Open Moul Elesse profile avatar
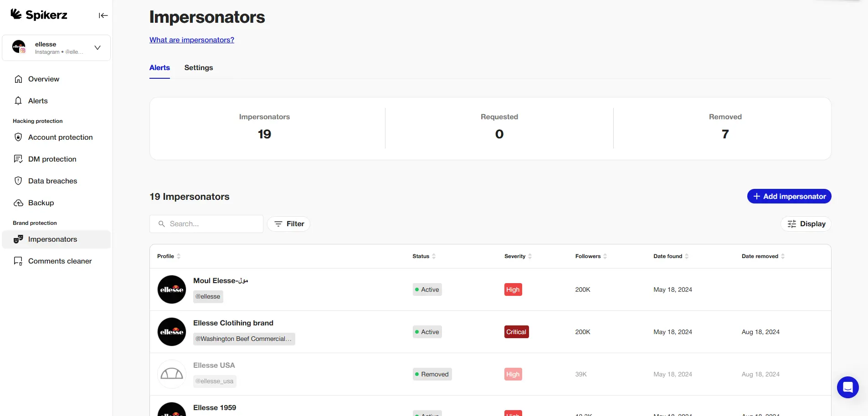This screenshot has width=868, height=416. click(172, 289)
